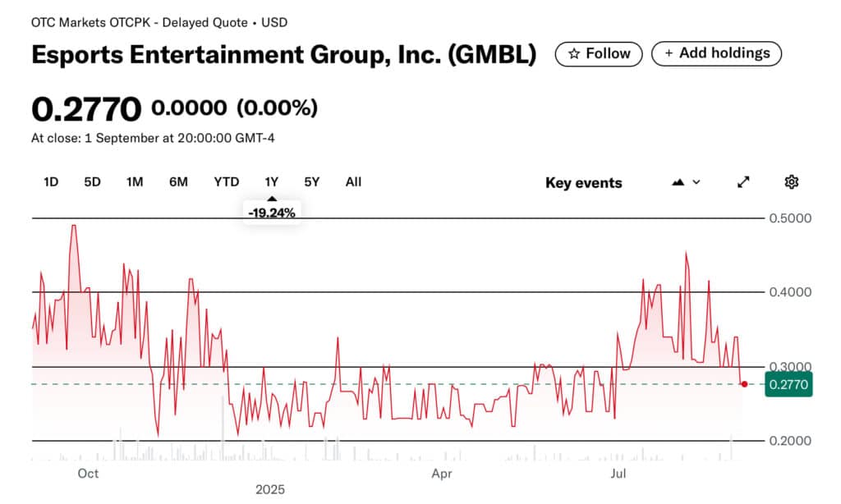Click the green 0.2770 price tag
Viewport: 841px width, 504px height.
788,384
